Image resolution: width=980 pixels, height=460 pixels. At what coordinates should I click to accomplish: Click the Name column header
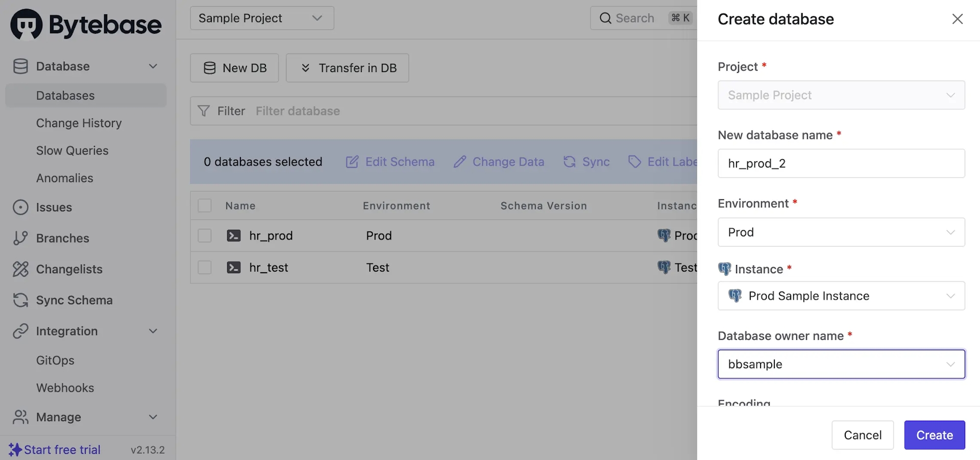tap(240, 206)
